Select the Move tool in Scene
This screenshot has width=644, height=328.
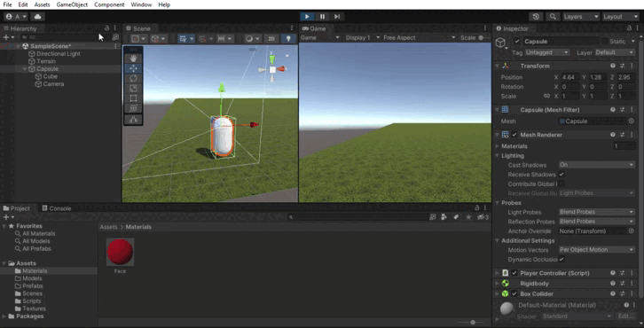point(133,68)
